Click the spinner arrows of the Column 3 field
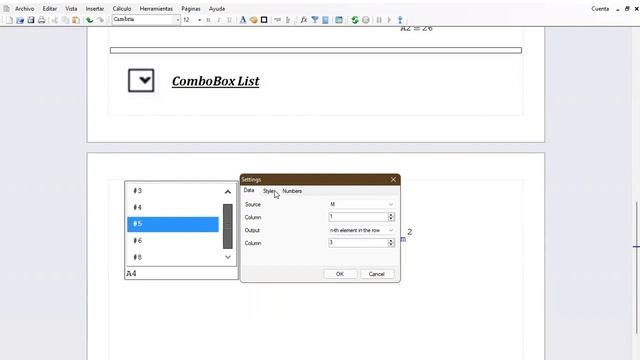 (391, 243)
